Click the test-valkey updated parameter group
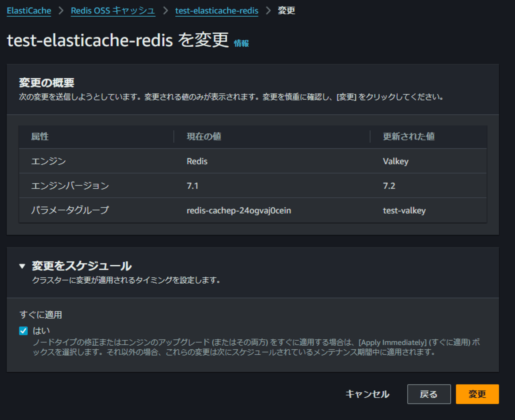This screenshot has height=420, width=515. (404, 211)
